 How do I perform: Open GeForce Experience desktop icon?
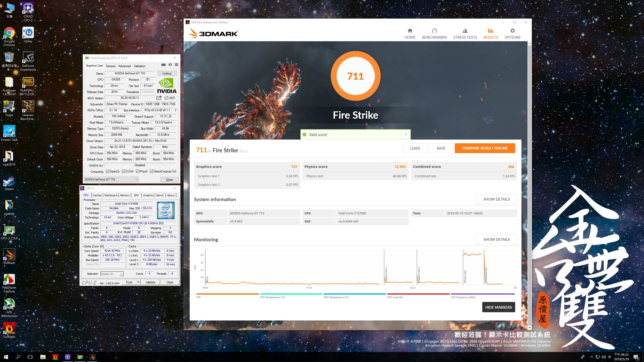click(28, 61)
